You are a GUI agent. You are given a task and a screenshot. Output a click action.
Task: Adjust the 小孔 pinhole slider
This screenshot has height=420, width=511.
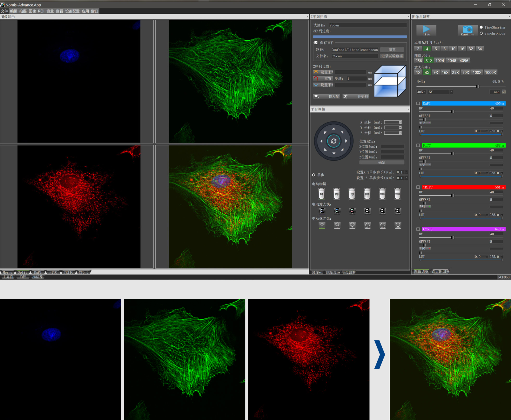477,86
